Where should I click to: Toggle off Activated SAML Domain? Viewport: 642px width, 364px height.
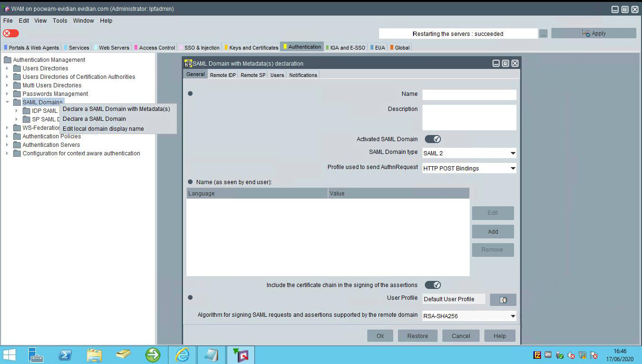pyautogui.click(x=432, y=139)
